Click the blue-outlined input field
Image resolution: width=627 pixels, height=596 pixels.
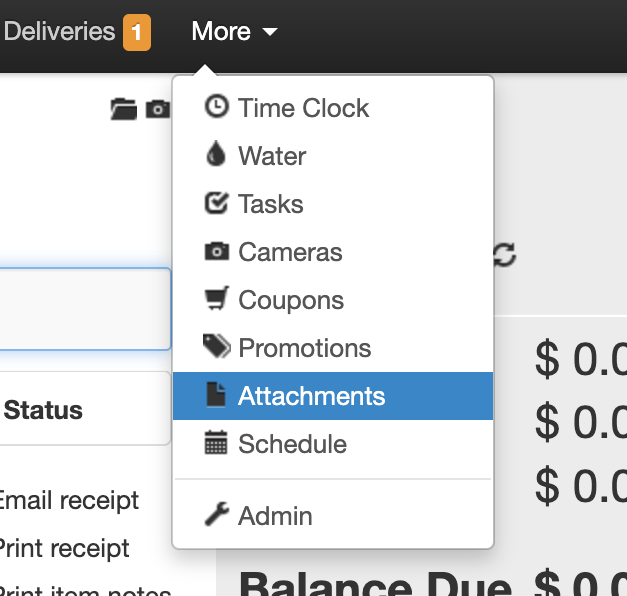pyautogui.click(x=84, y=309)
